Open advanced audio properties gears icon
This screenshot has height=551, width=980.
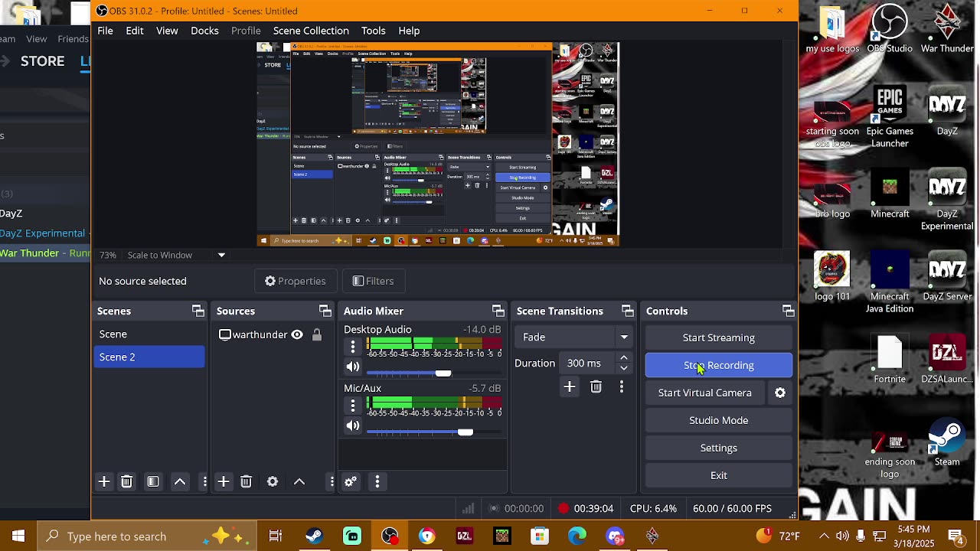point(351,481)
